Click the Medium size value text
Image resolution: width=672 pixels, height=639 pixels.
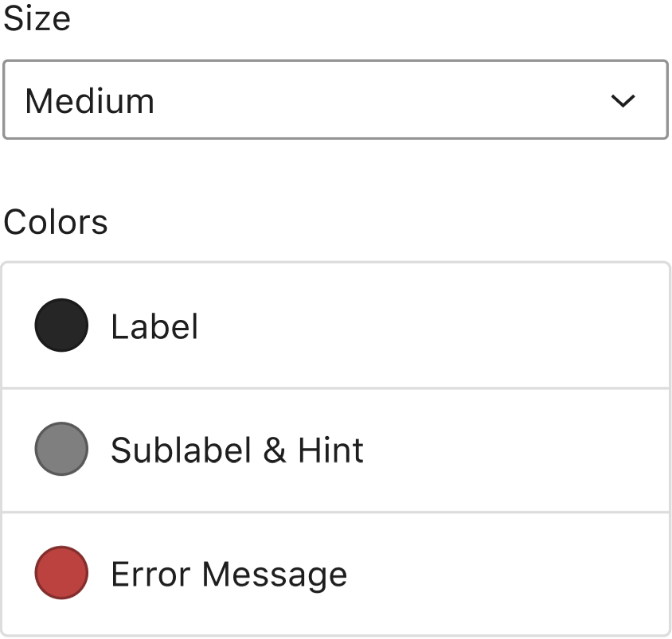point(90,102)
